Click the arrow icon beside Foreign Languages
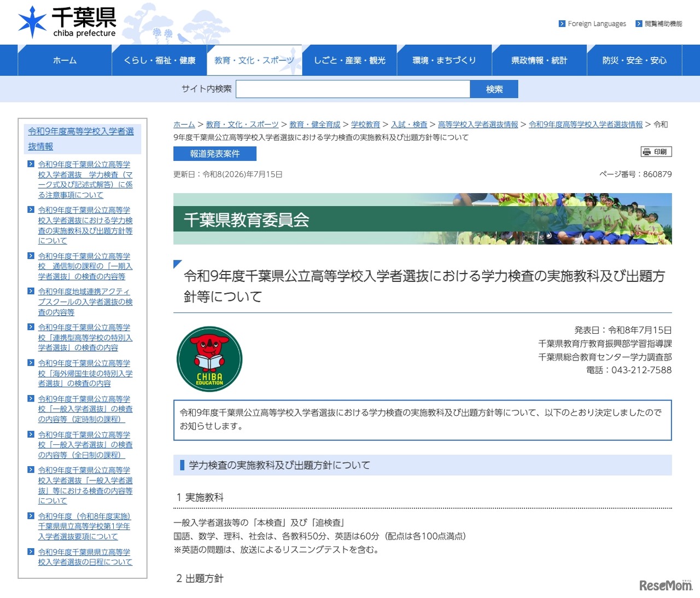Screen dimensions: 700x598 [x=562, y=24]
